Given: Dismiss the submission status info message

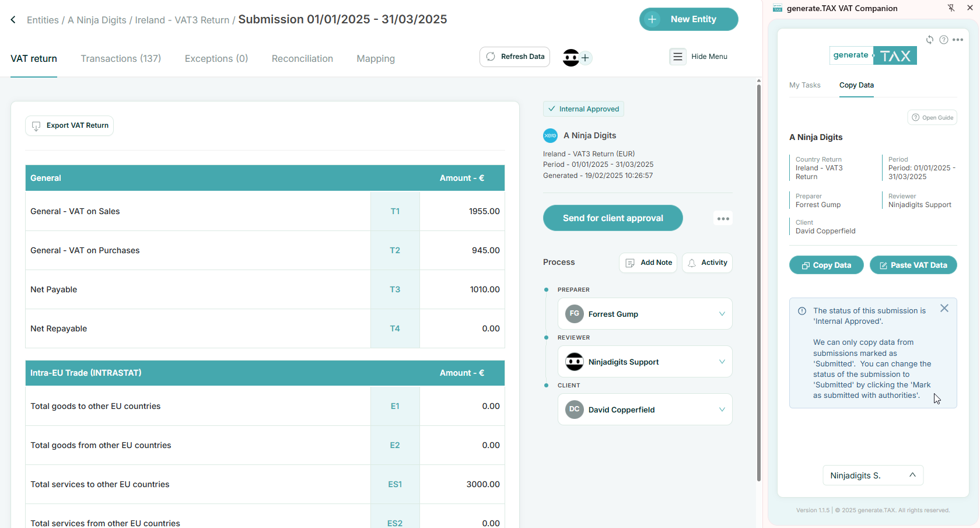Looking at the screenshot, I should tap(944, 308).
